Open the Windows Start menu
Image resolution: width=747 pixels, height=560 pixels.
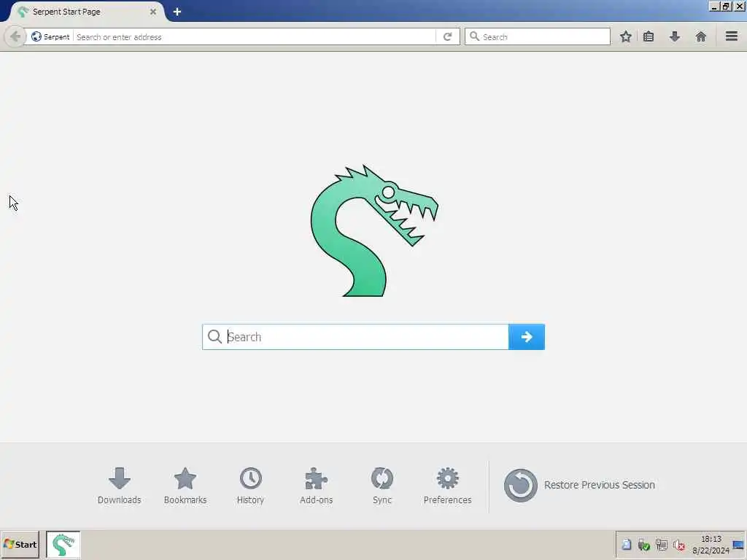(20, 544)
